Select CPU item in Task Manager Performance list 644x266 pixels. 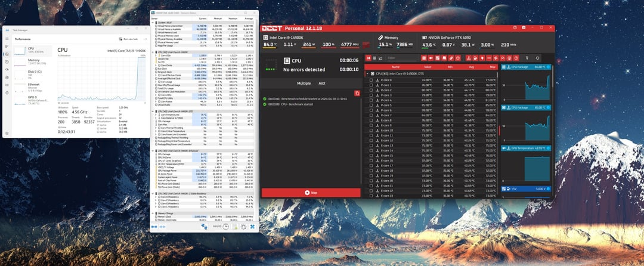click(x=33, y=51)
